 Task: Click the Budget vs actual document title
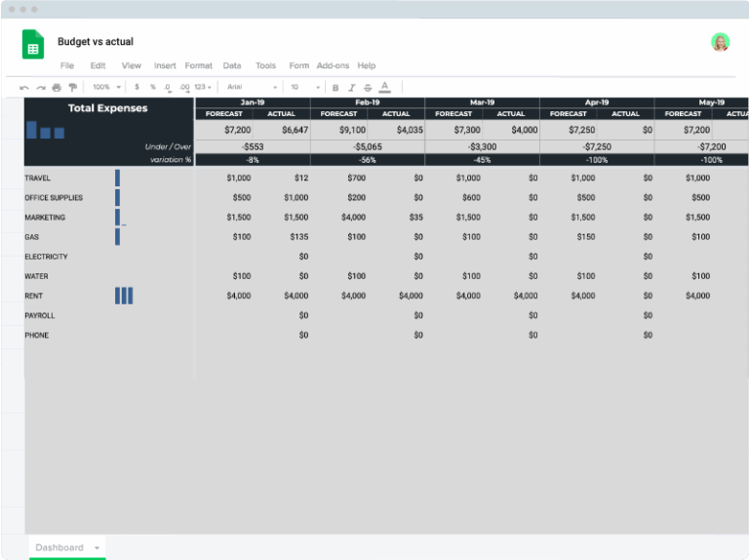coord(96,42)
